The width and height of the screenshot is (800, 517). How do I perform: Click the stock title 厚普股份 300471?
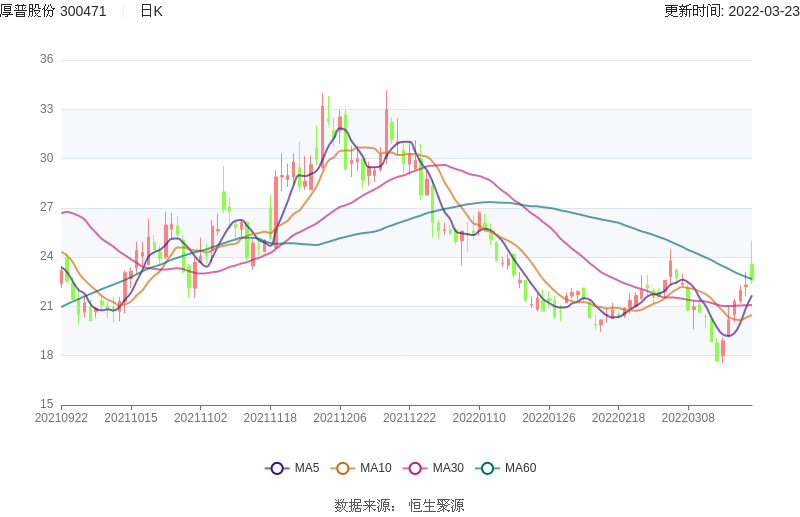click(x=54, y=11)
